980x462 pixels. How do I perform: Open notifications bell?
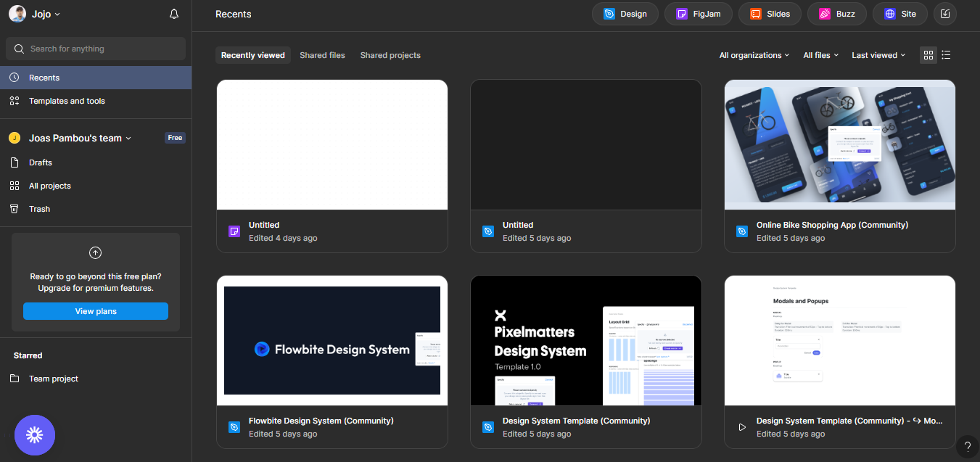click(x=173, y=13)
